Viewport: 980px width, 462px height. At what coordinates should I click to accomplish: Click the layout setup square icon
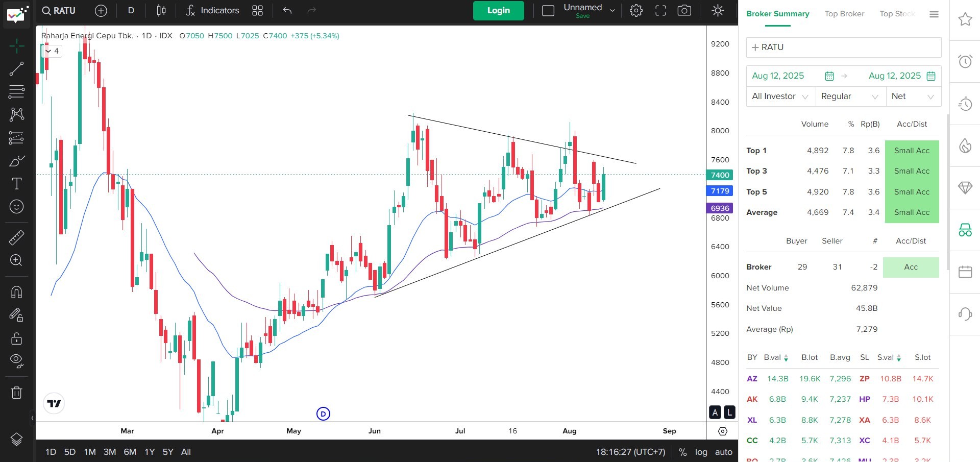[548, 11]
